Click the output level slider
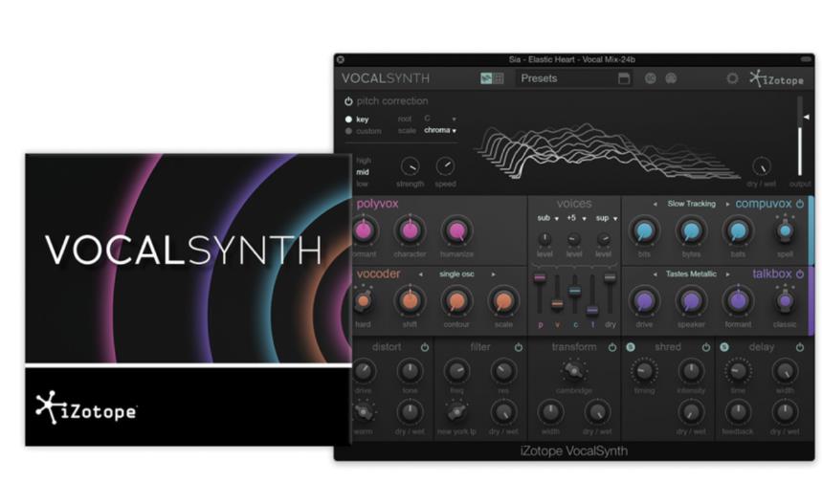The width and height of the screenshot is (822, 504). coord(800,136)
